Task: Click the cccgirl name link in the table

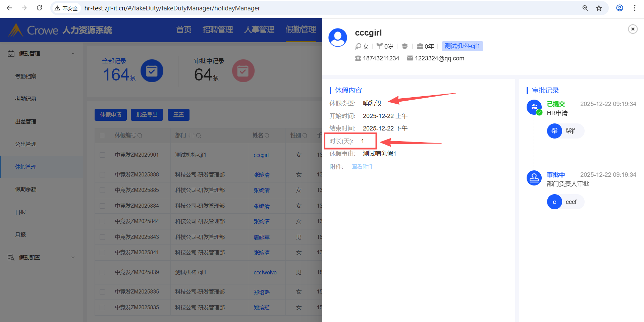Action: [261, 155]
